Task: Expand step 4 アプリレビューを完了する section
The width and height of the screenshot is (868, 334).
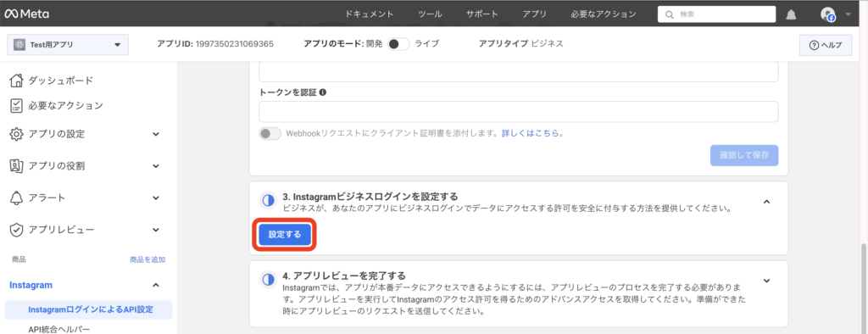Action: tap(766, 281)
